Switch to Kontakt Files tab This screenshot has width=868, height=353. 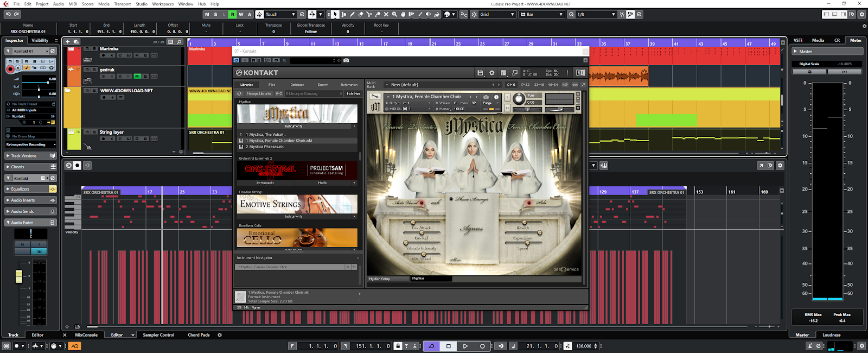[272, 85]
